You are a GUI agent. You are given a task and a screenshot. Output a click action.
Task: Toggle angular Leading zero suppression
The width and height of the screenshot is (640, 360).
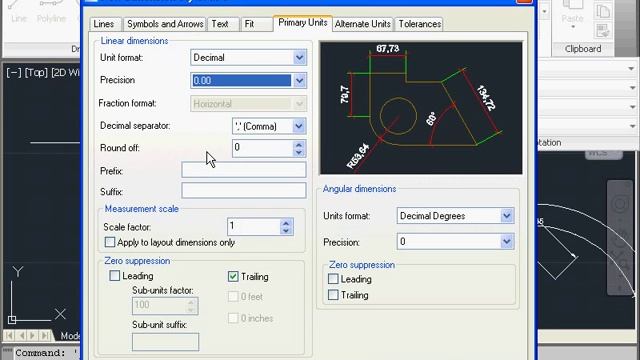click(333, 279)
